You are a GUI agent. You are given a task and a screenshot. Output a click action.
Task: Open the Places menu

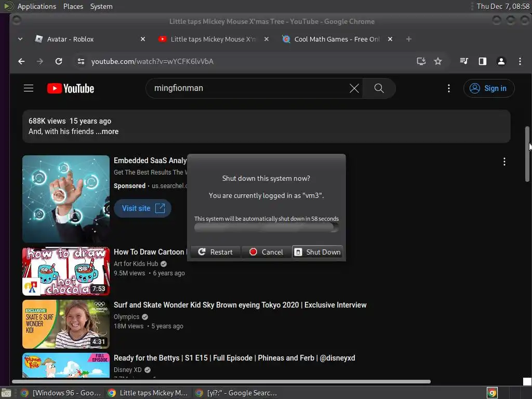coord(73,6)
